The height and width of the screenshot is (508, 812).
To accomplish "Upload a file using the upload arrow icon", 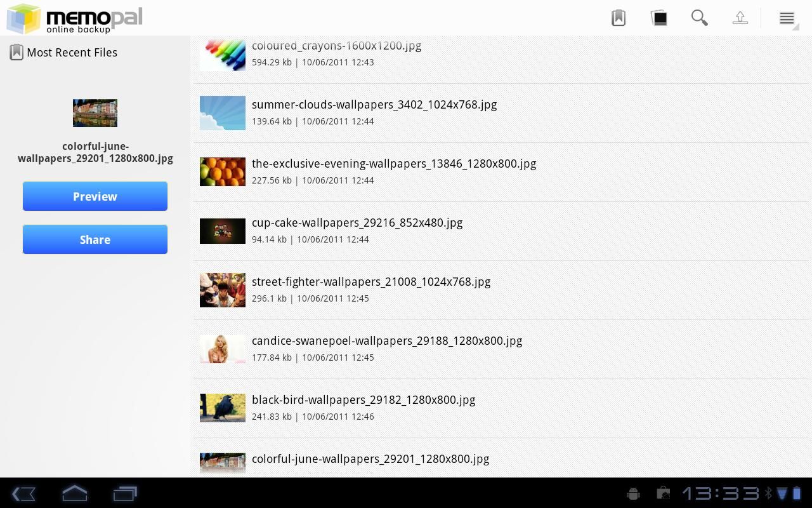I will [740, 18].
